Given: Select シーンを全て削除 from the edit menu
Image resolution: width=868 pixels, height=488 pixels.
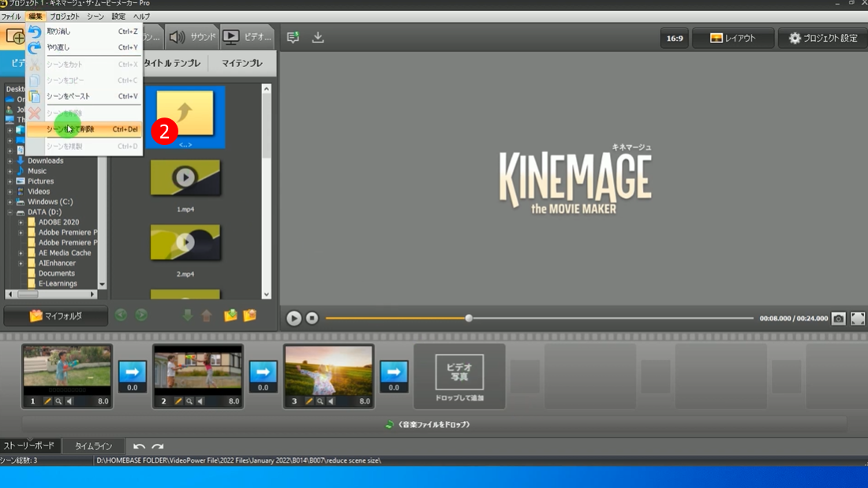Looking at the screenshot, I should coord(84,129).
